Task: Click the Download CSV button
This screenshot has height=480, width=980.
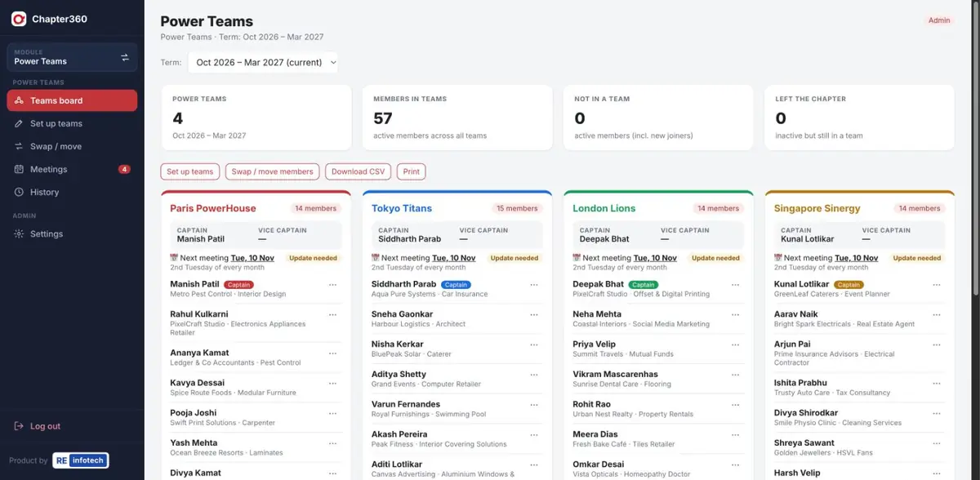Action: (359, 171)
